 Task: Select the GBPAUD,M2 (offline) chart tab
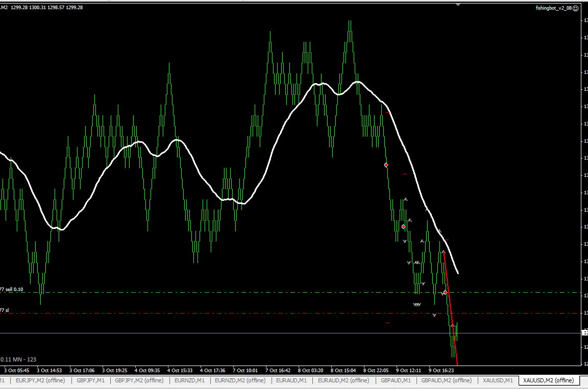[x=446, y=380]
